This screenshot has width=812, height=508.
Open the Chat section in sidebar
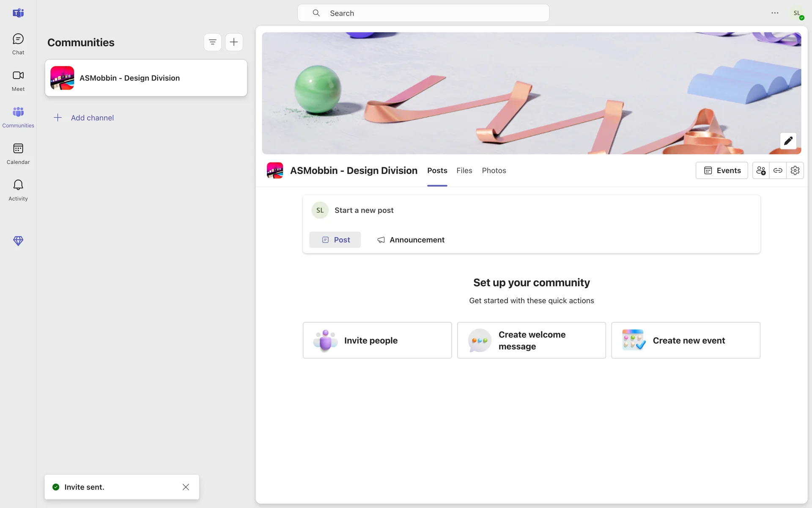pyautogui.click(x=18, y=44)
